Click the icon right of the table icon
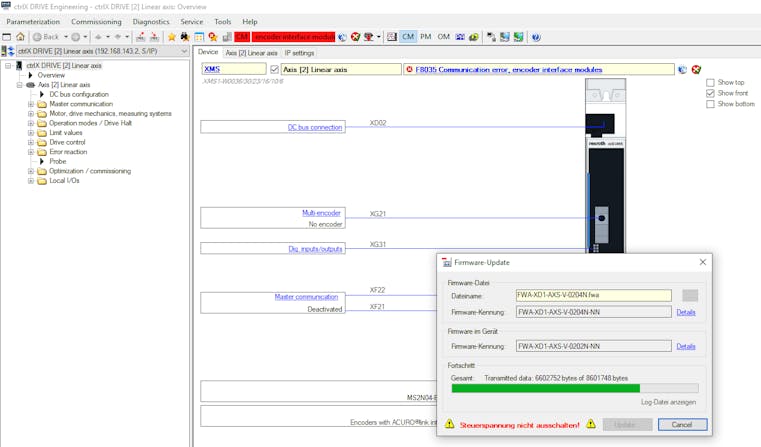The image size is (761, 447). (x=213, y=37)
